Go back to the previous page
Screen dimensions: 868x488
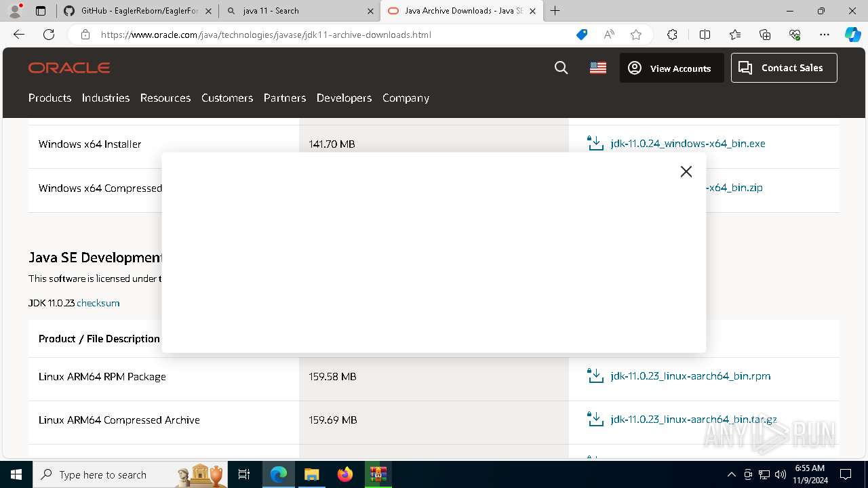pyautogui.click(x=19, y=35)
